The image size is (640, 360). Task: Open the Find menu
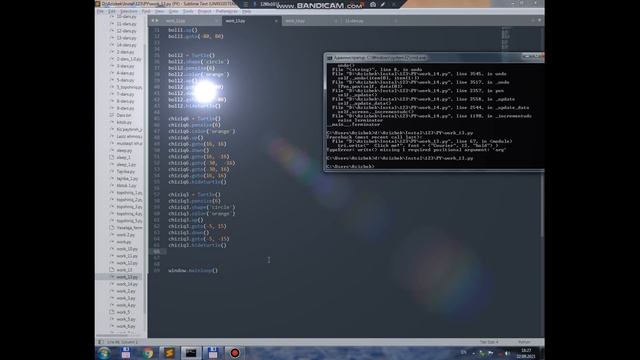[146, 11]
